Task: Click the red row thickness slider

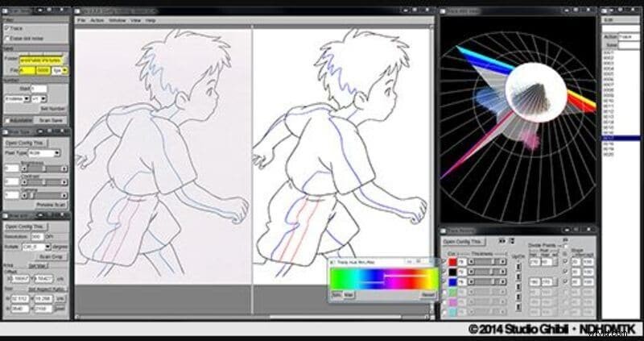Action: point(487,262)
